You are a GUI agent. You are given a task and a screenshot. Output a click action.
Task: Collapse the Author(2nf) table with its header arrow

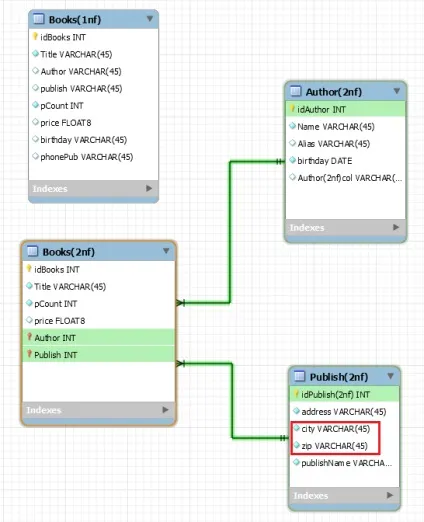coord(397,91)
